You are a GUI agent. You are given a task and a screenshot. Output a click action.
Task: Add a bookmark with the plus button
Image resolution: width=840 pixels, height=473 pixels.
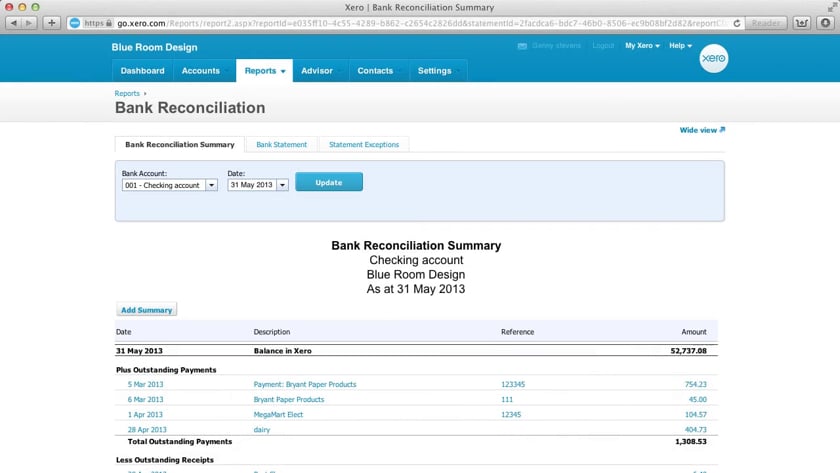click(x=51, y=23)
